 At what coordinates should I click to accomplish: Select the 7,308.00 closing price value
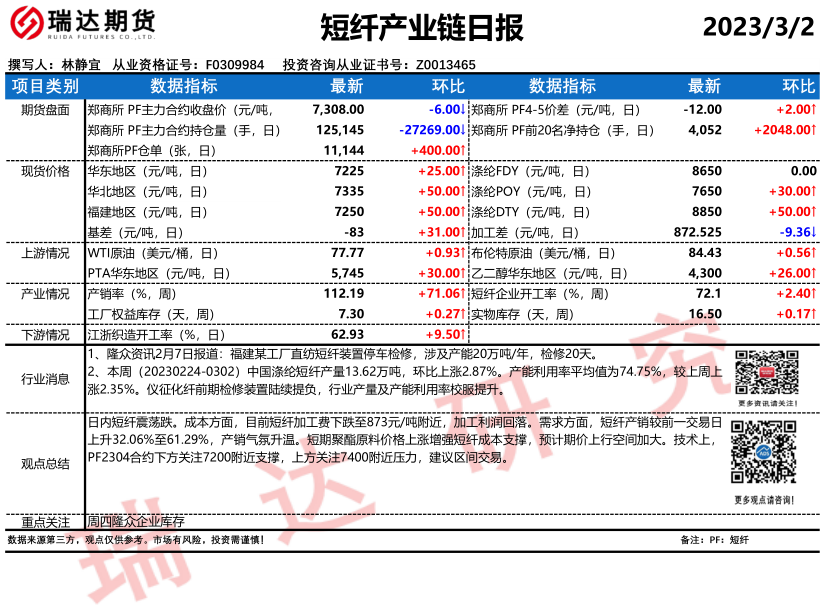click(x=338, y=109)
